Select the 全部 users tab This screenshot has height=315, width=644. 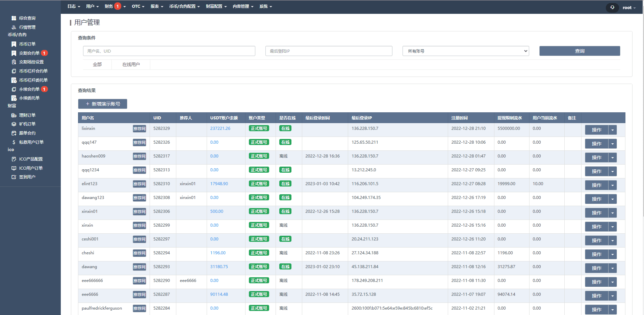(x=97, y=64)
